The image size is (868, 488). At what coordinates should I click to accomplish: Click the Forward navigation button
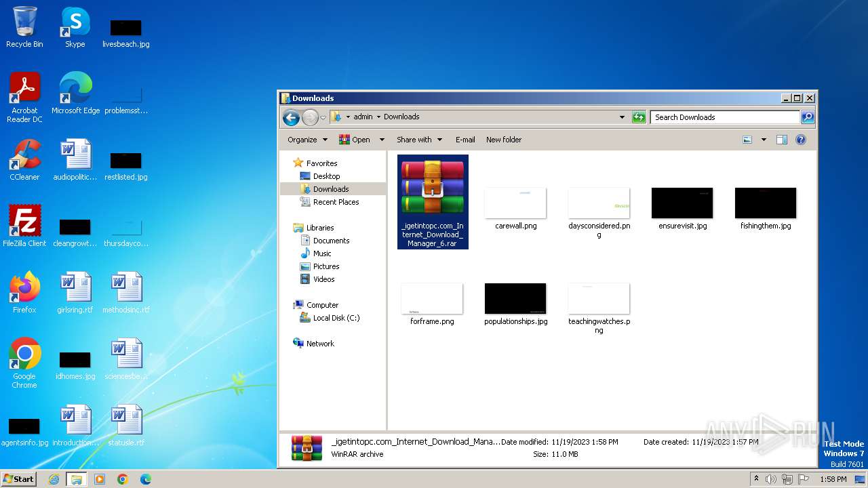click(x=310, y=117)
